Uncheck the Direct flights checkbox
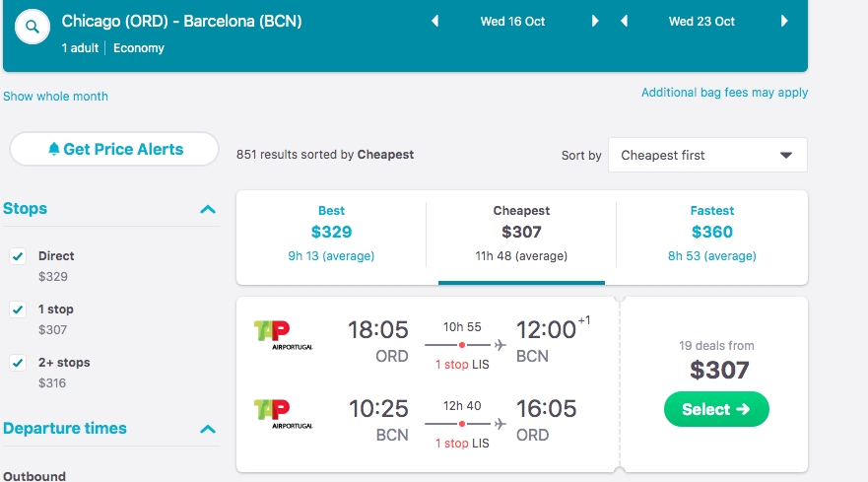Screen dimensions: 868x482 coord(18,256)
